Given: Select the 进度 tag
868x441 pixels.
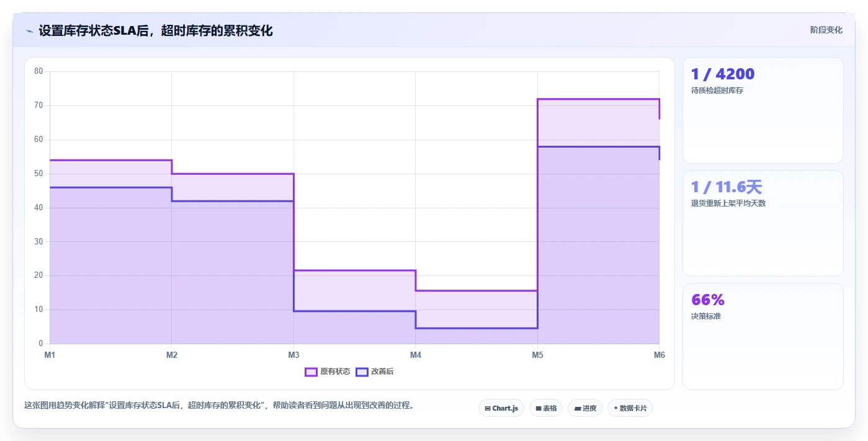Looking at the screenshot, I should pos(585,408).
